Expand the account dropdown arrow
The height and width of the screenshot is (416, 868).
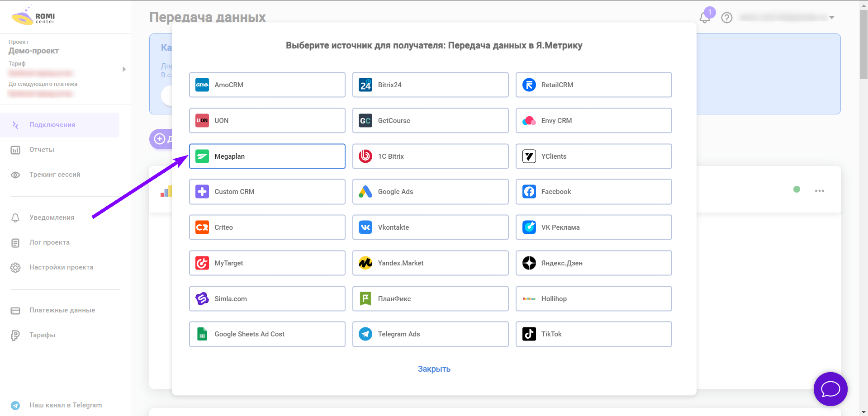(832, 18)
